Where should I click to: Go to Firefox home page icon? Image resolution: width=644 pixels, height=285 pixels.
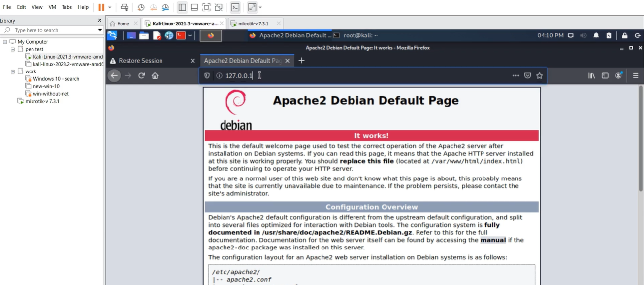coord(155,76)
